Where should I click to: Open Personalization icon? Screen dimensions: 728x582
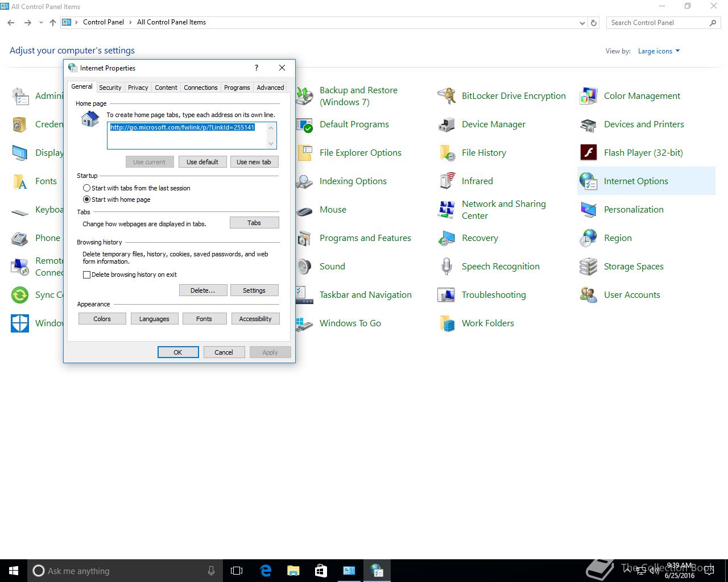coord(589,210)
